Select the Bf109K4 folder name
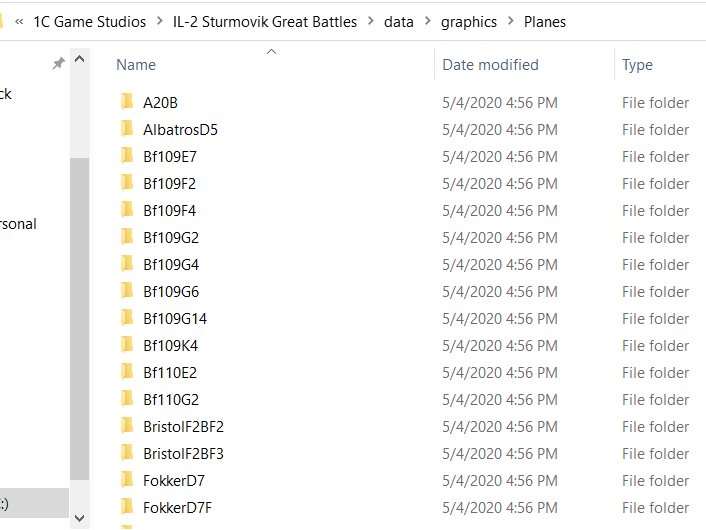706x530 pixels. pos(170,346)
